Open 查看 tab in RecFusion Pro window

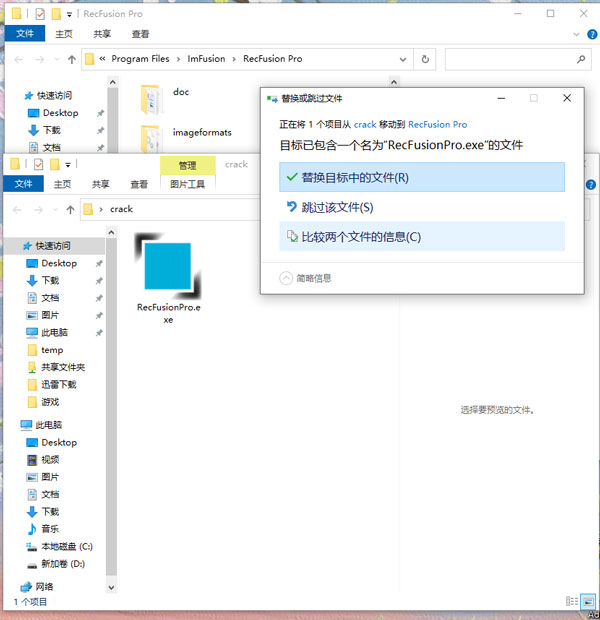coord(140,34)
